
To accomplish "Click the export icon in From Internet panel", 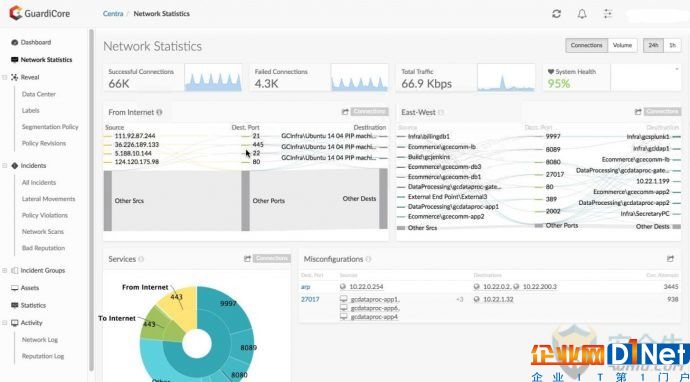I will coord(345,112).
